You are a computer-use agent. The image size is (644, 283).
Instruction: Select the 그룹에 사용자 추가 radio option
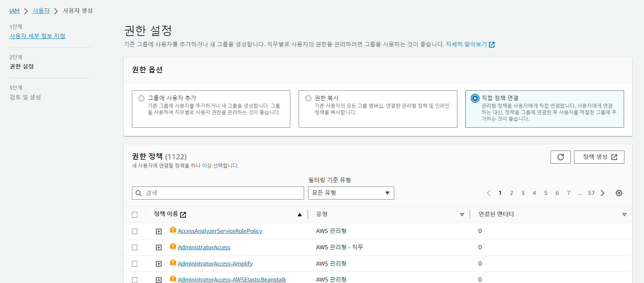tap(142, 98)
